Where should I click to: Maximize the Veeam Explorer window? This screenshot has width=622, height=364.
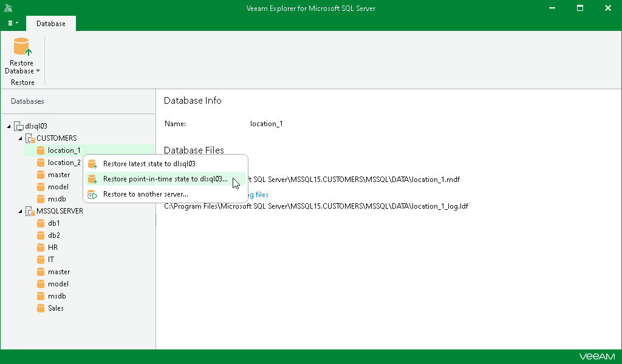click(580, 8)
